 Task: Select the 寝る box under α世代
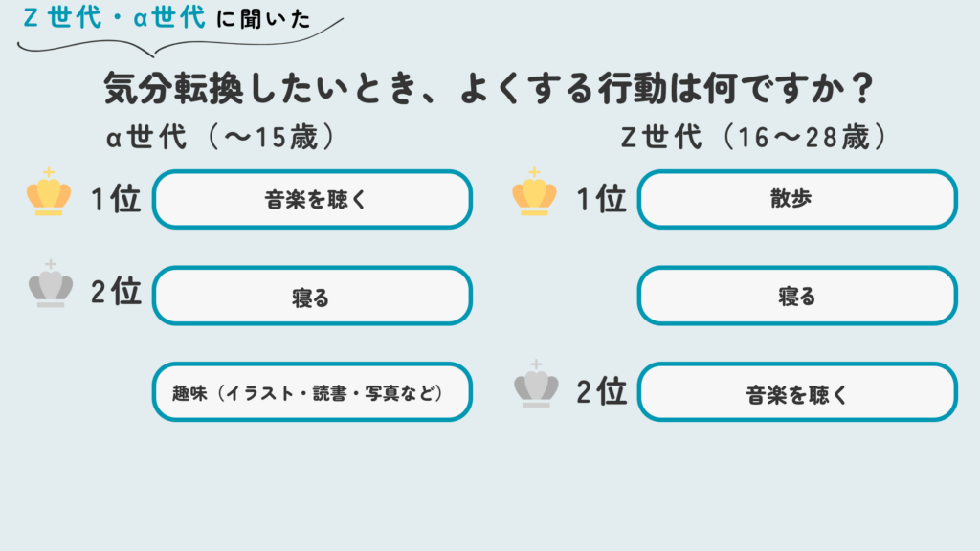tap(312, 296)
